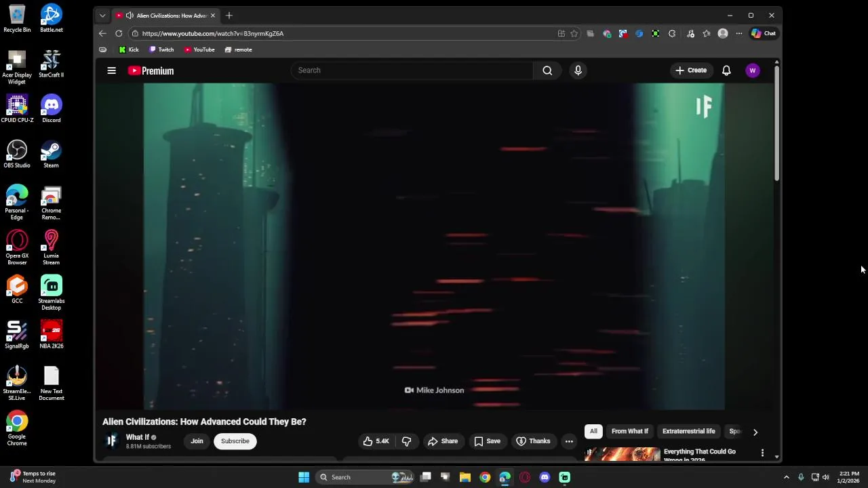Click the Join button

pos(197,441)
